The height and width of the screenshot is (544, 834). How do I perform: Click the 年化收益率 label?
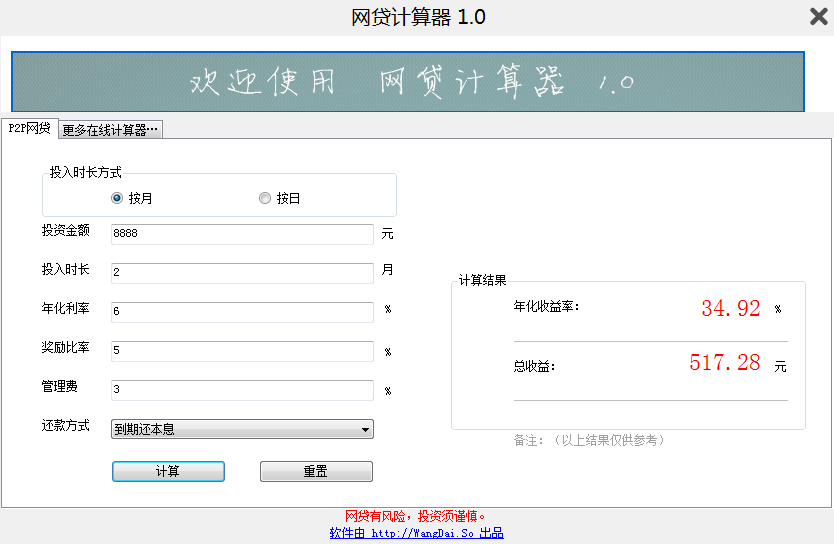tap(546, 306)
